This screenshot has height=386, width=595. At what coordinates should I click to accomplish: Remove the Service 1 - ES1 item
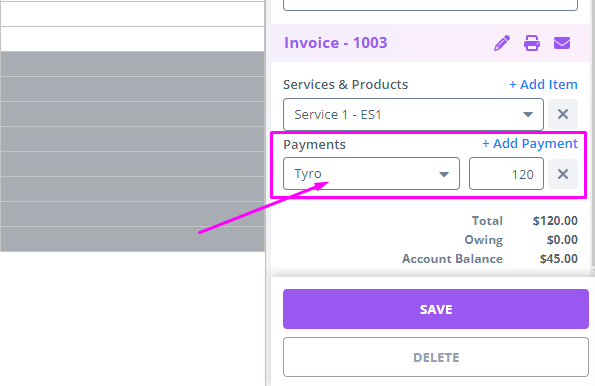point(563,114)
